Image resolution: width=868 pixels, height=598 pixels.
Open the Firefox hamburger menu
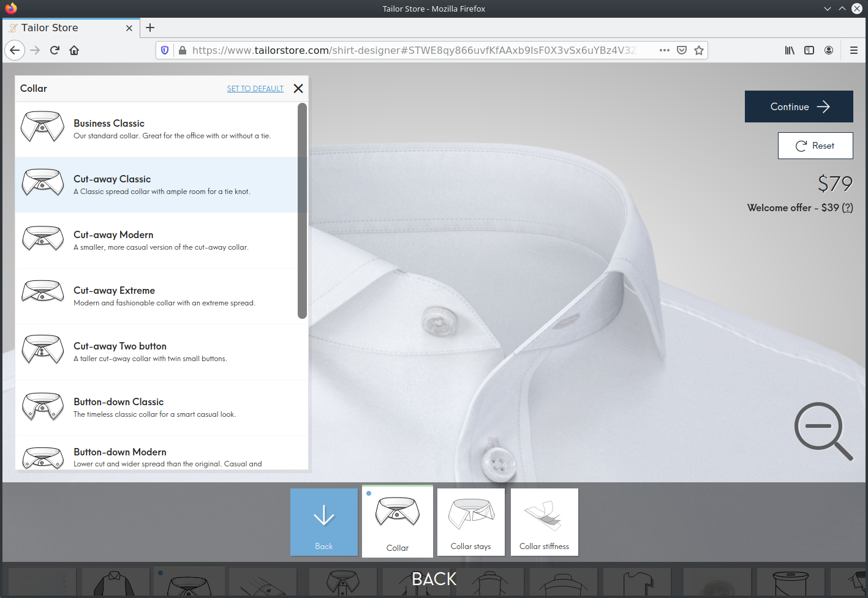click(x=853, y=50)
